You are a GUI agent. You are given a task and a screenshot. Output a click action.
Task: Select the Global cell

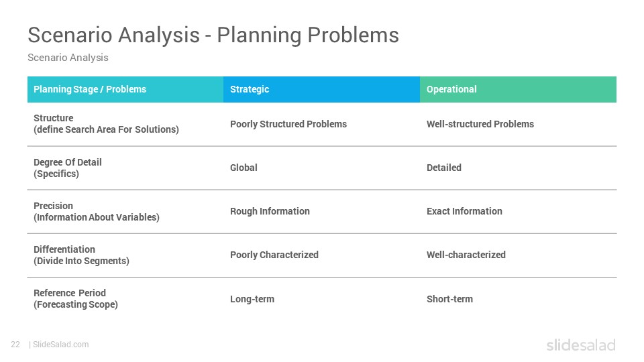coord(244,168)
